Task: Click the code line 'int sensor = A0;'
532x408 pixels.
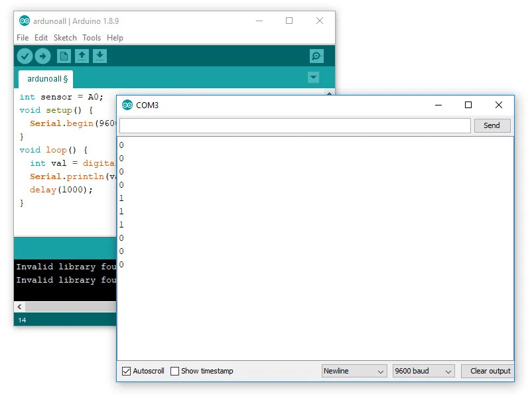Action: click(61, 97)
